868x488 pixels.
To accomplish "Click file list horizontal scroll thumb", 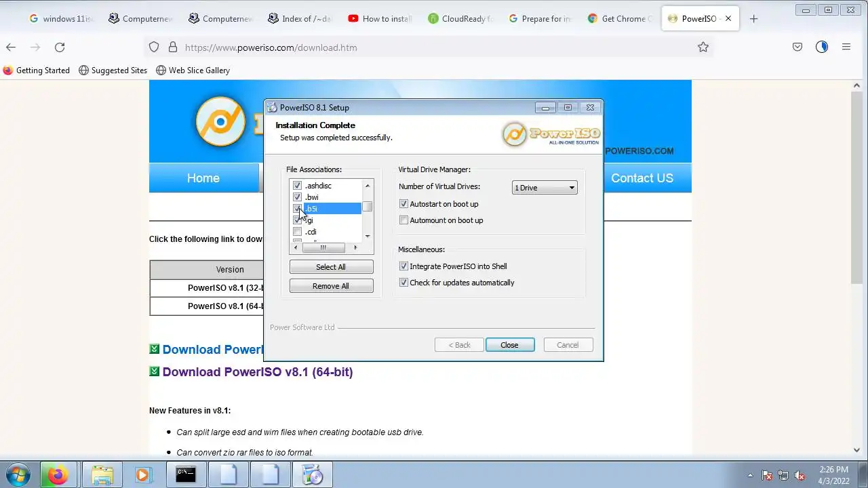I will pyautogui.click(x=323, y=247).
